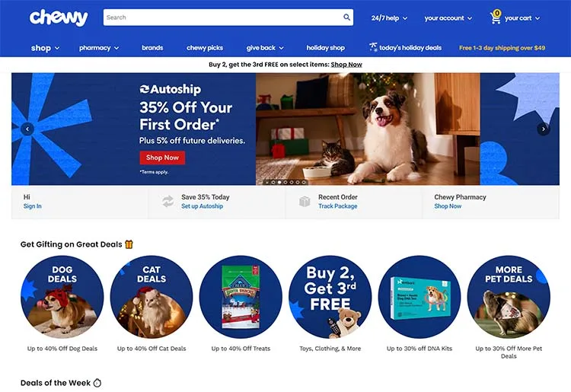Screen dimensions: 571x392
Task: Select the first carousel indicator dot
Action: pos(273,183)
